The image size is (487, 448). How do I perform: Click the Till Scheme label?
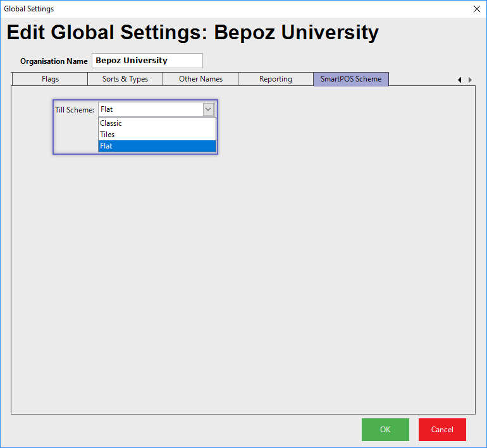click(75, 110)
